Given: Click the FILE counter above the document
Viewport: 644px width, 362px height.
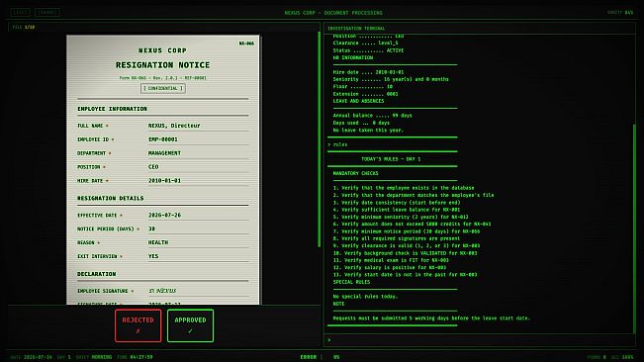Looking at the screenshot, I should point(24,27).
